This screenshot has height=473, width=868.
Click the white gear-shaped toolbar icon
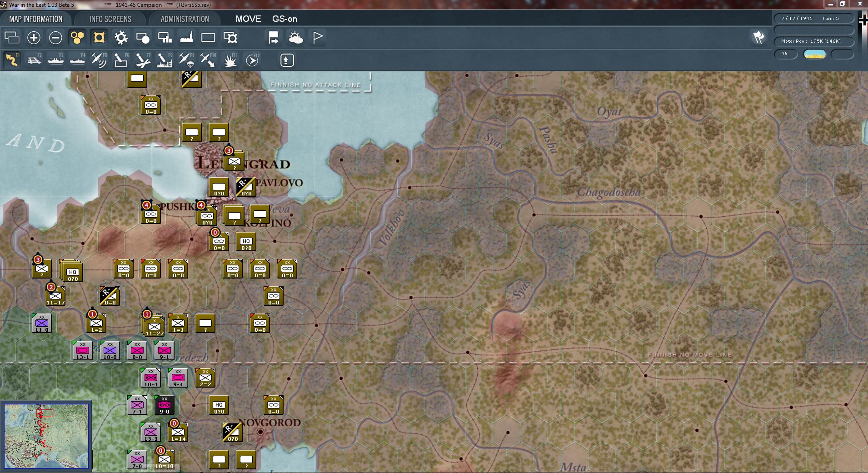coord(121,37)
